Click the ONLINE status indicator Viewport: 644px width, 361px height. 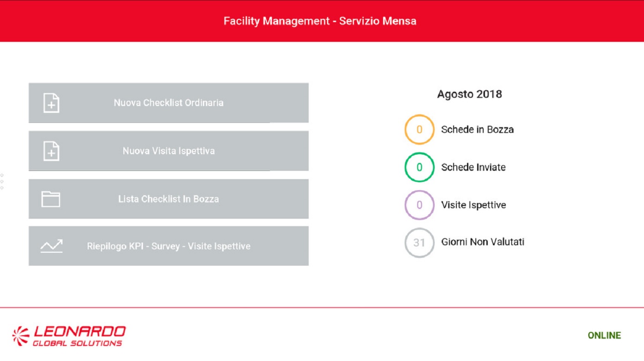604,336
